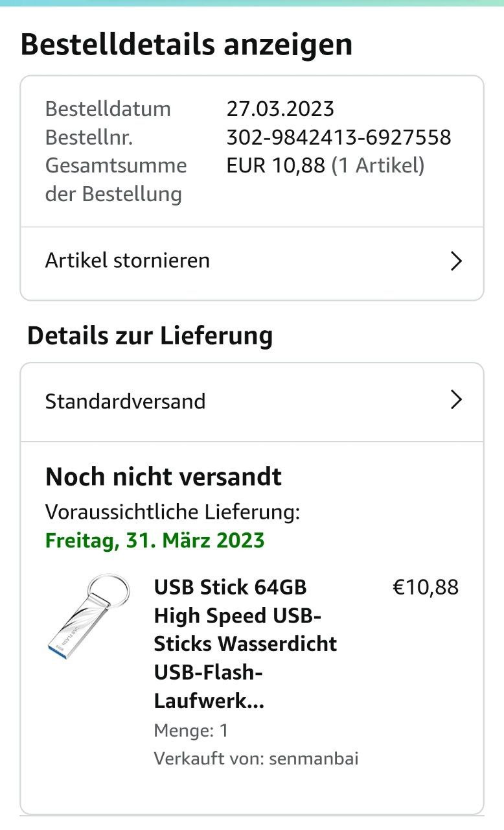Tap the item price €10,88
Screen dimensions: 504x830
(426, 587)
